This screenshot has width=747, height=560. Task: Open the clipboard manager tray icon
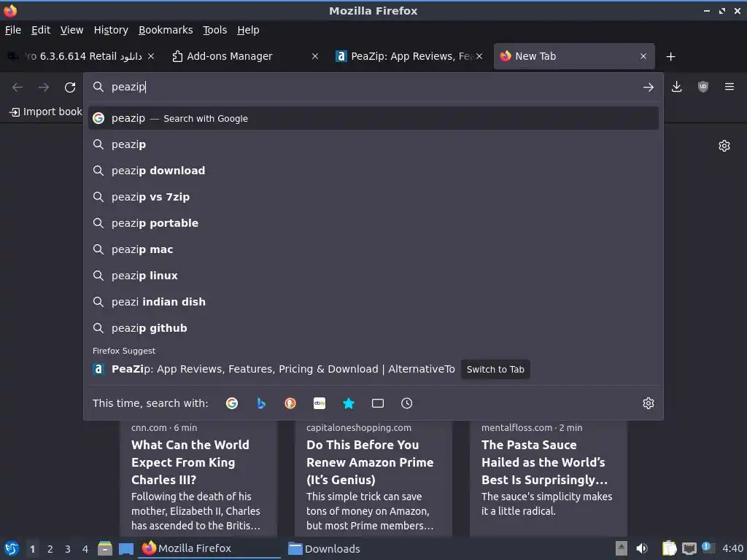pos(669,548)
